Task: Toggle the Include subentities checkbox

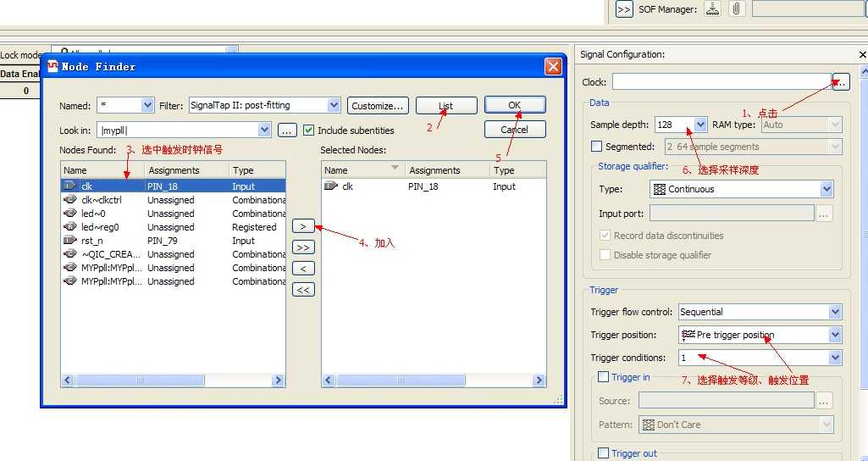Action: tap(308, 131)
